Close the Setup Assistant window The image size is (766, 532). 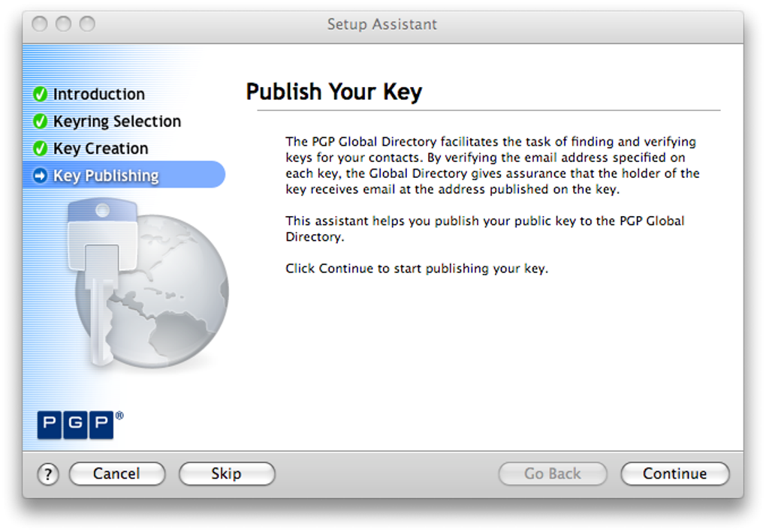tap(39, 24)
